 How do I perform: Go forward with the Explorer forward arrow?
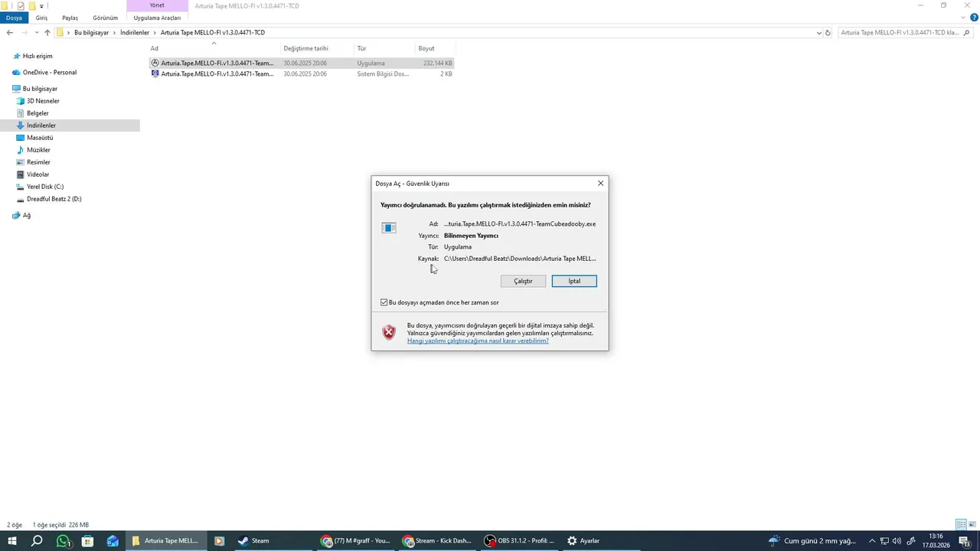pos(24,33)
